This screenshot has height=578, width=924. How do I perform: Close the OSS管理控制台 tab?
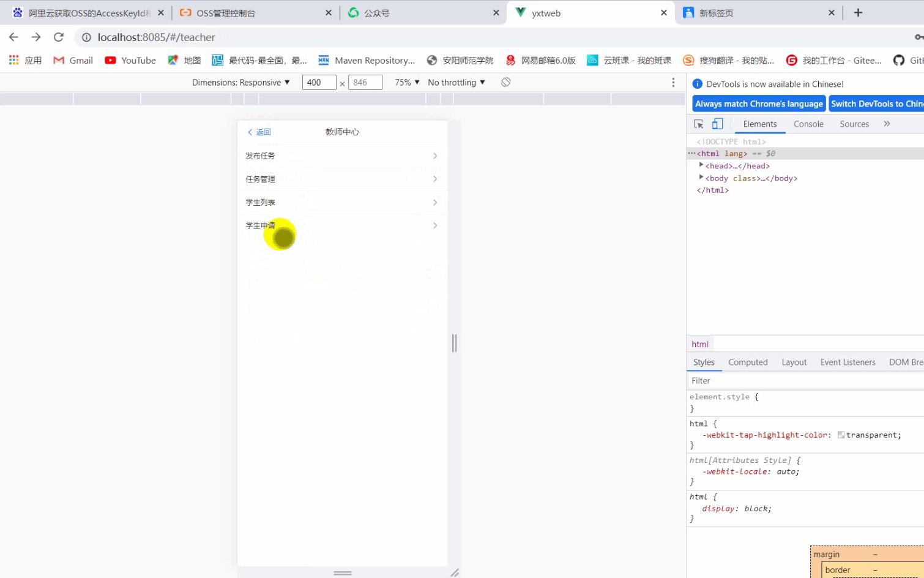pos(329,13)
